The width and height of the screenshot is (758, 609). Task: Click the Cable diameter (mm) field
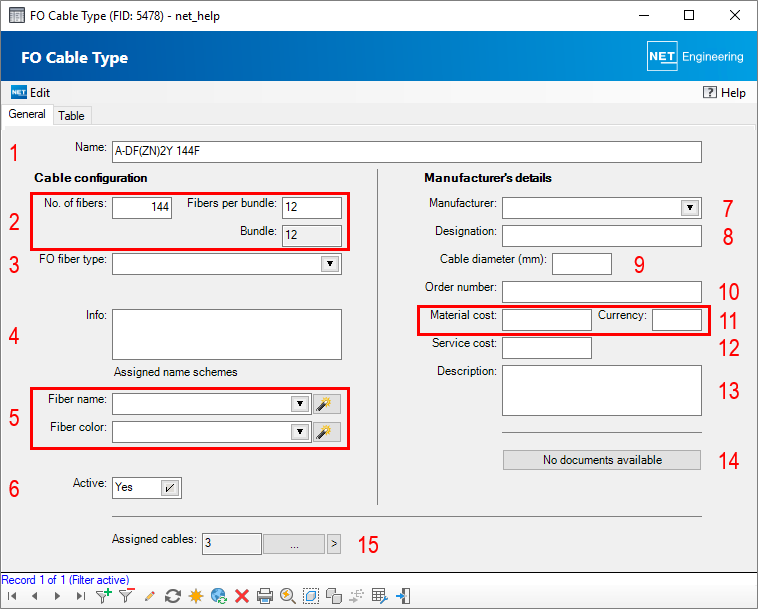[582, 264]
